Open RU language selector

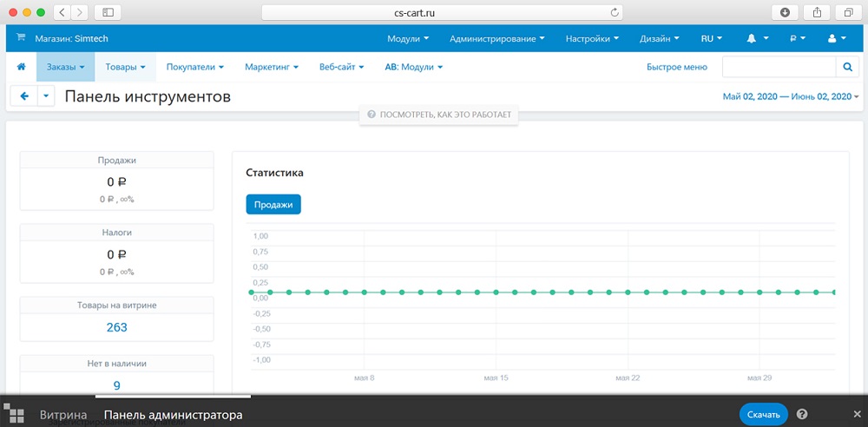(x=712, y=39)
